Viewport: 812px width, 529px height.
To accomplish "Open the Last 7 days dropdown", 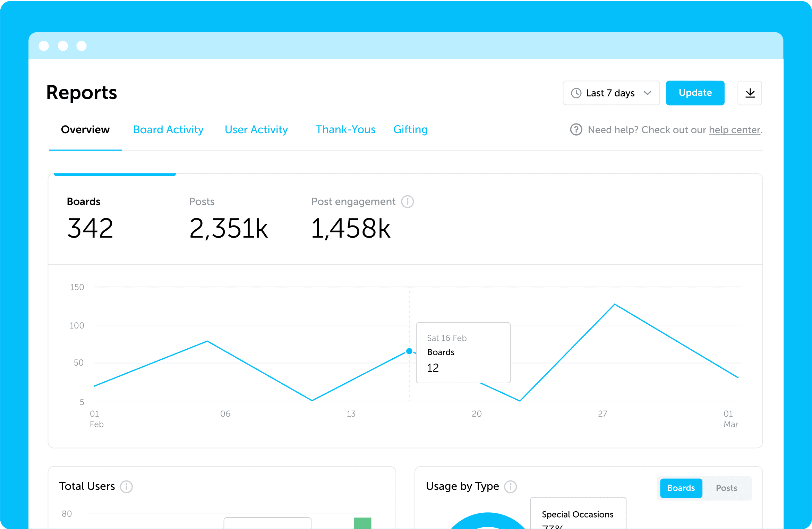I will click(611, 93).
